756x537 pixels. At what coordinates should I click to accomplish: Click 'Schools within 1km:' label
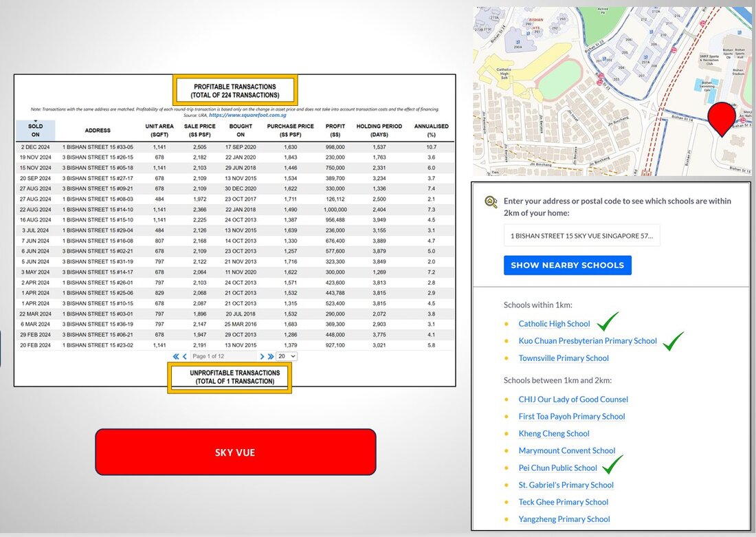[538, 305]
